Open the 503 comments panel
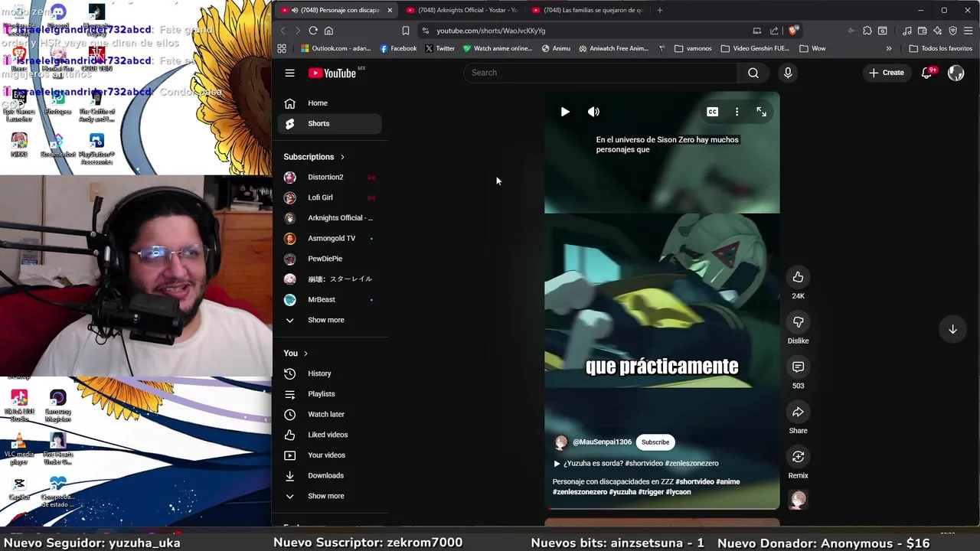 coord(798,367)
